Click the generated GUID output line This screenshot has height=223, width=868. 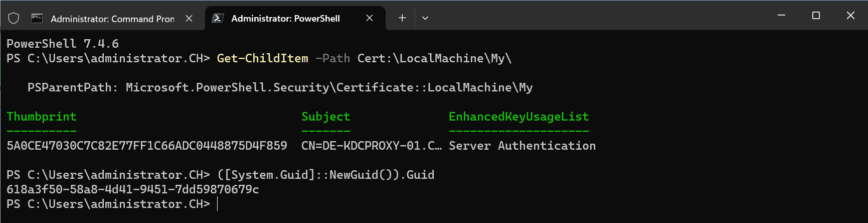pyautogui.click(x=132, y=189)
